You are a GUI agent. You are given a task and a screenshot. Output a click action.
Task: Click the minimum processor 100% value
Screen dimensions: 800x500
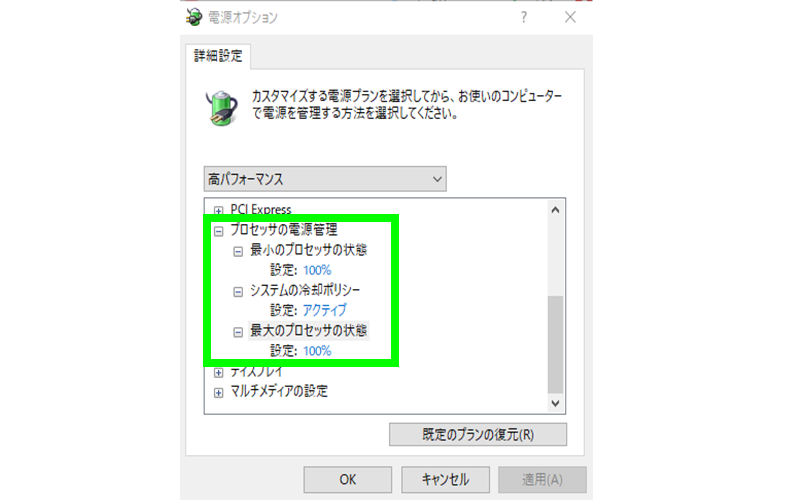point(317,270)
